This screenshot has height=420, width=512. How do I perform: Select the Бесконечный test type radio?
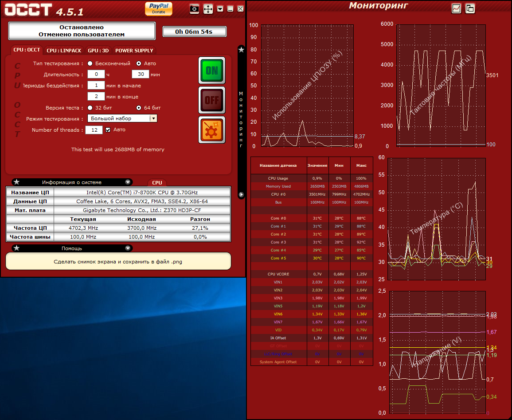click(x=90, y=63)
